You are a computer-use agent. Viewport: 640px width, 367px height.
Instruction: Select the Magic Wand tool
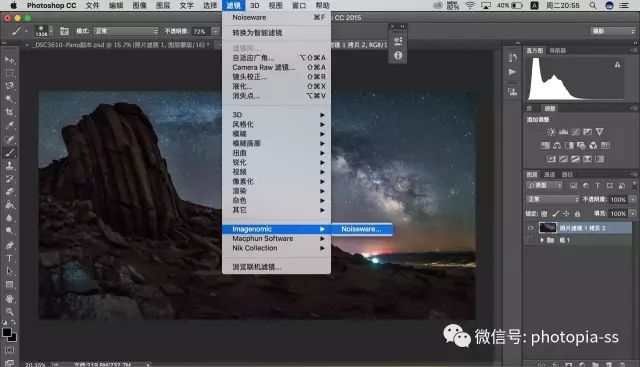point(9,99)
